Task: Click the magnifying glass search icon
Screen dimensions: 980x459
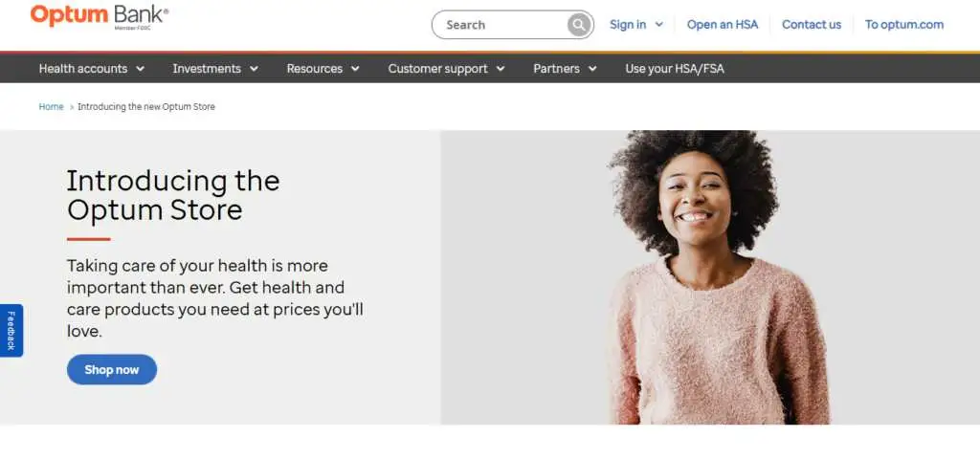Action: (x=579, y=25)
